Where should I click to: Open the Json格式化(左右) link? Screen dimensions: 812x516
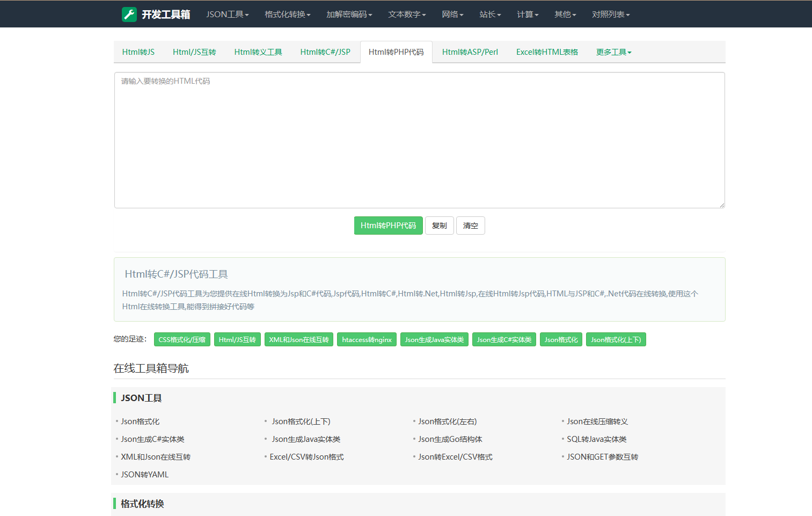tap(448, 421)
